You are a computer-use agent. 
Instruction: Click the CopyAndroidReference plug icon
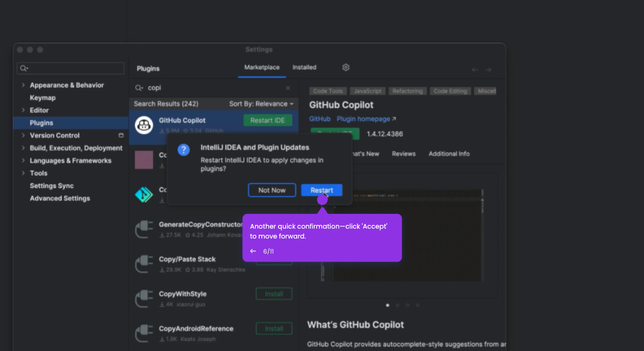point(144,334)
